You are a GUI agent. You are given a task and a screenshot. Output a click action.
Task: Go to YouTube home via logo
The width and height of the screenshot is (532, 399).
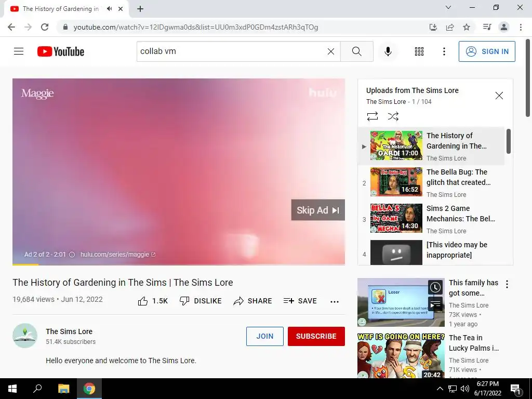[x=61, y=51]
